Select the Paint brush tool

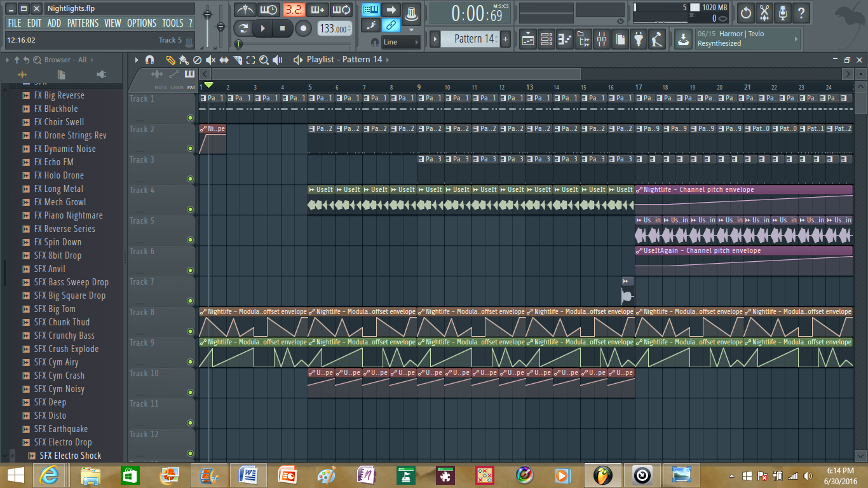pos(184,60)
